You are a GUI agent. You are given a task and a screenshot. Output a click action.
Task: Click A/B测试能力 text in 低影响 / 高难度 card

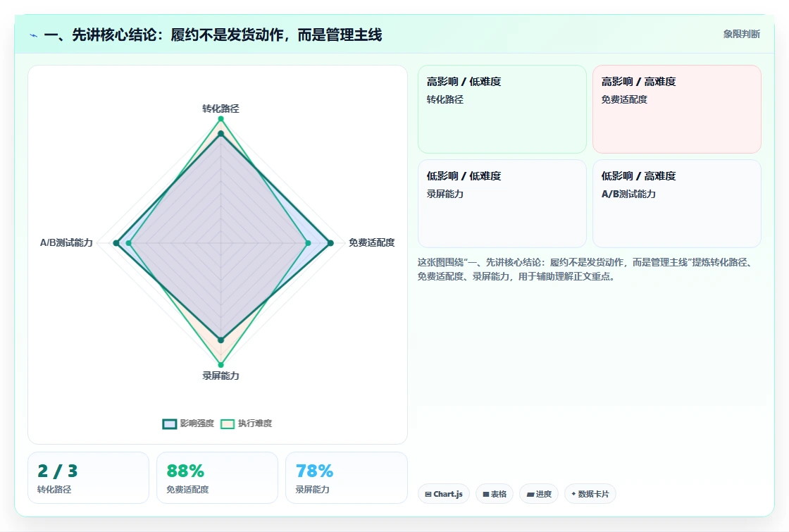coord(628,194)
